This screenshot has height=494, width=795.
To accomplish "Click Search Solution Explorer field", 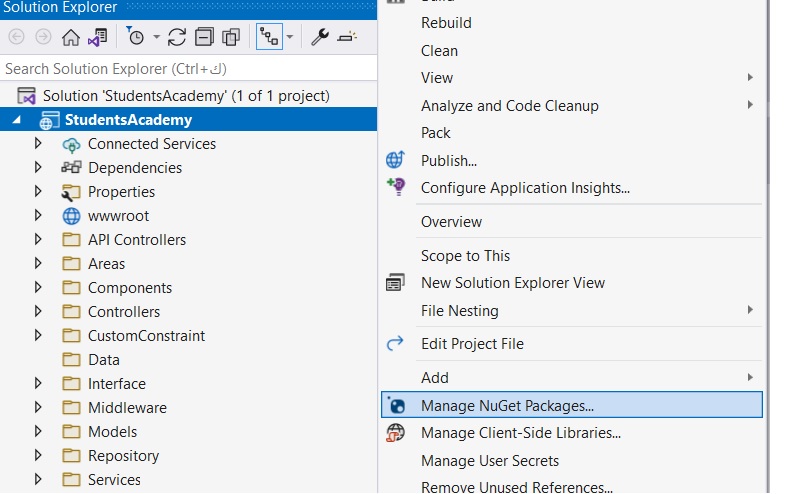I will tap(189, 68).
